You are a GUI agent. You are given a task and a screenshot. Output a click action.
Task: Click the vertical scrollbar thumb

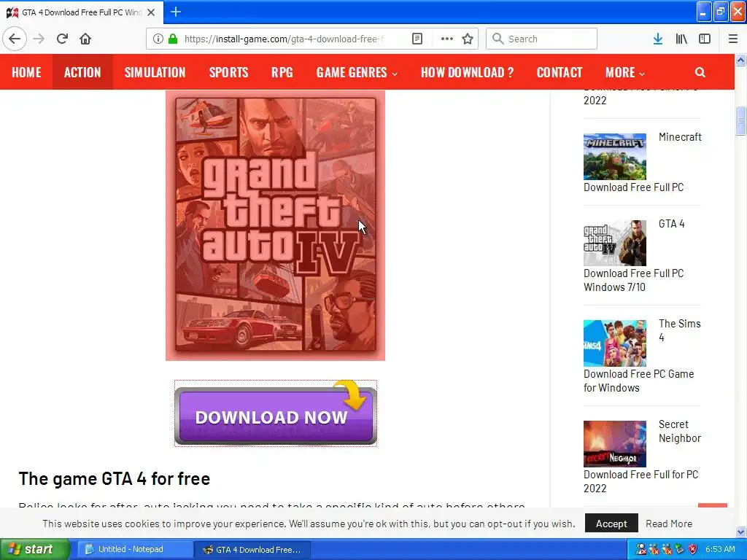coord(740,121)
